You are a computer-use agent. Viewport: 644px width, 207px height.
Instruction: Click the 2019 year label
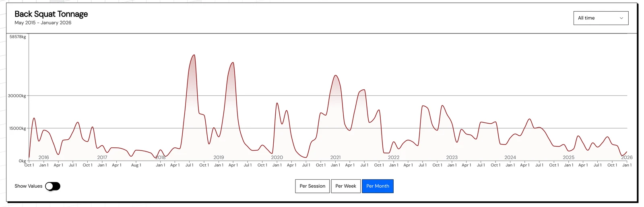(x=219, y=157)
